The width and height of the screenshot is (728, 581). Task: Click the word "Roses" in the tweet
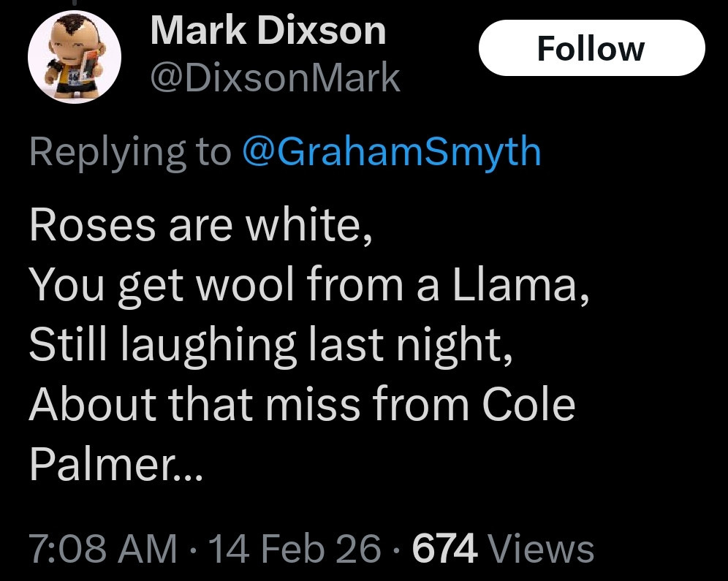(x=93, y=227)
